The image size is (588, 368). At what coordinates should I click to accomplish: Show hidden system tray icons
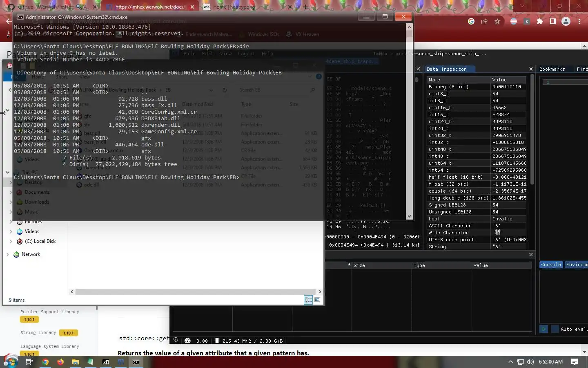click(510, 362)
